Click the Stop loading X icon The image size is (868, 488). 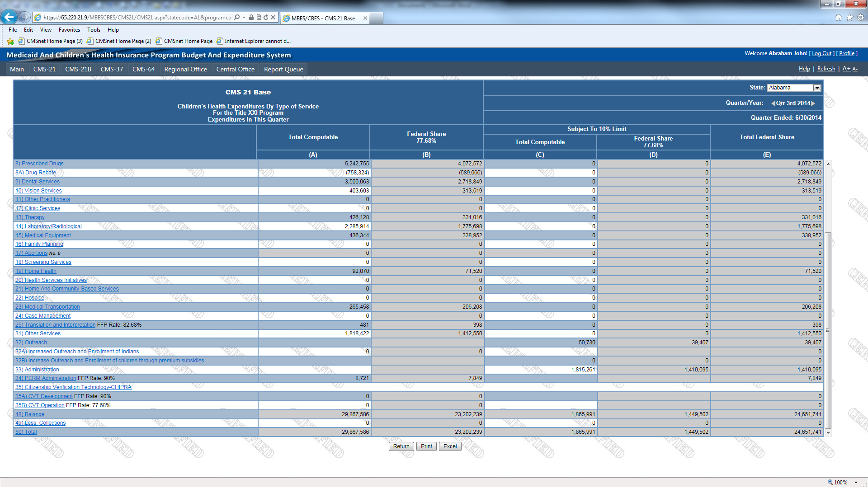pyautogui.click(x=273, y=18)
